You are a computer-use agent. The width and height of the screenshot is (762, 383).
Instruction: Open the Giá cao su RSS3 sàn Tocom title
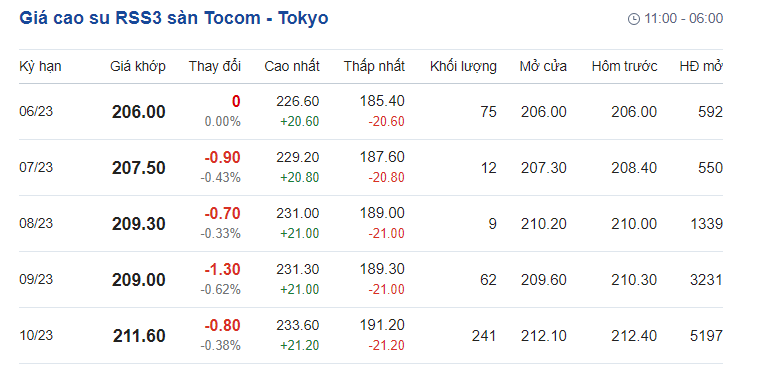point(173,18)
